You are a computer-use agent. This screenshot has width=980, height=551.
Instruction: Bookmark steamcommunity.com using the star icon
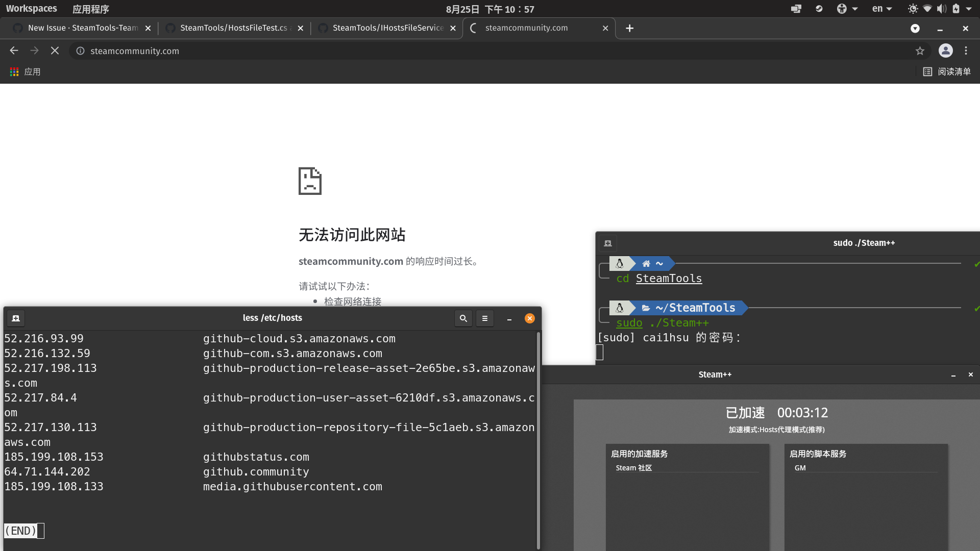coord(920,51)
